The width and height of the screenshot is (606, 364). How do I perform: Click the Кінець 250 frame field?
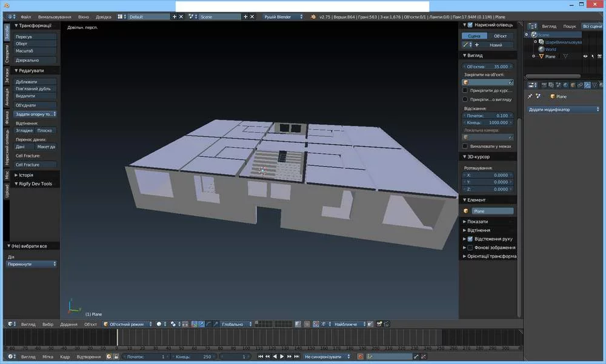194,357
